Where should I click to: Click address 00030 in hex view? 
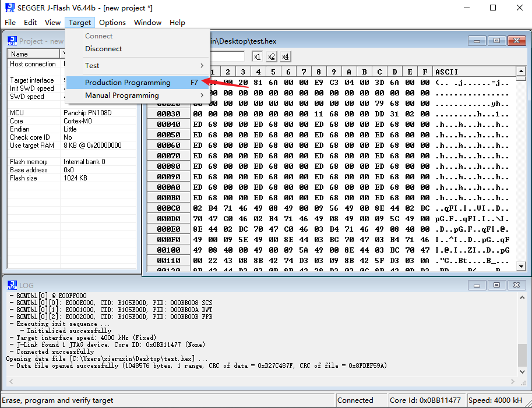pyautogui.click(x=168, y=114)
